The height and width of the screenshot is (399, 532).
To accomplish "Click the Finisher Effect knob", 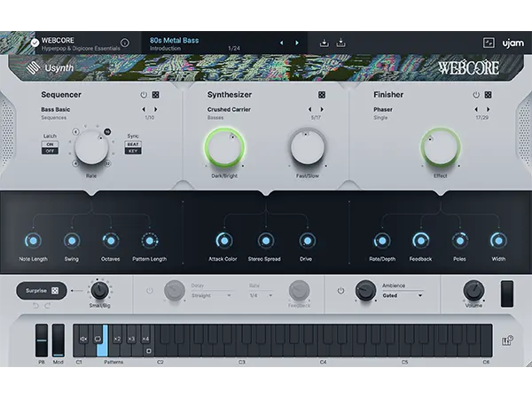I will click(x=441, y=147).
